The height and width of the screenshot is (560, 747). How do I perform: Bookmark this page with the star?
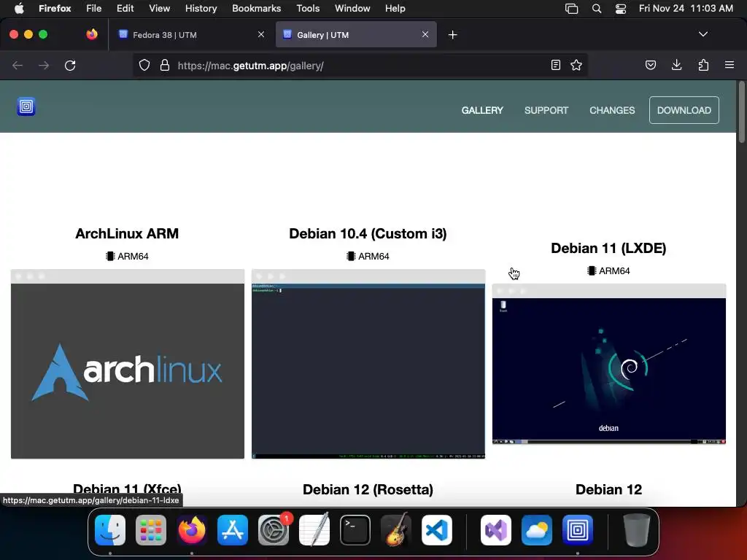[x=576, y=65]
